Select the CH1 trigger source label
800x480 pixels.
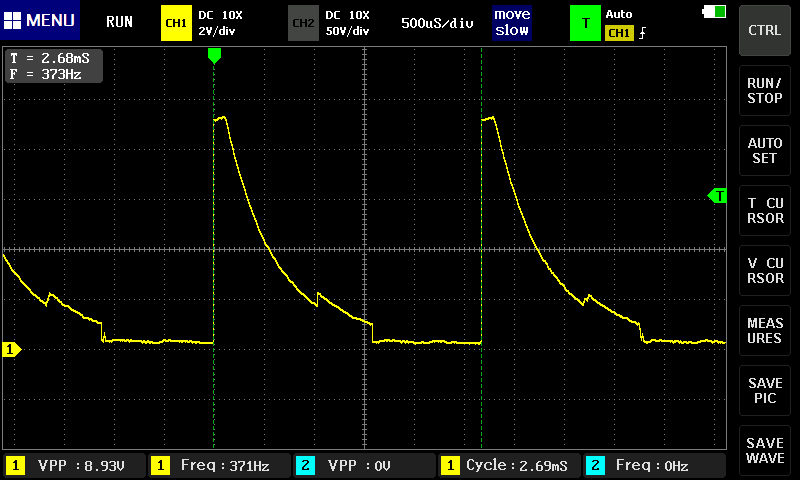coord(619,33)
